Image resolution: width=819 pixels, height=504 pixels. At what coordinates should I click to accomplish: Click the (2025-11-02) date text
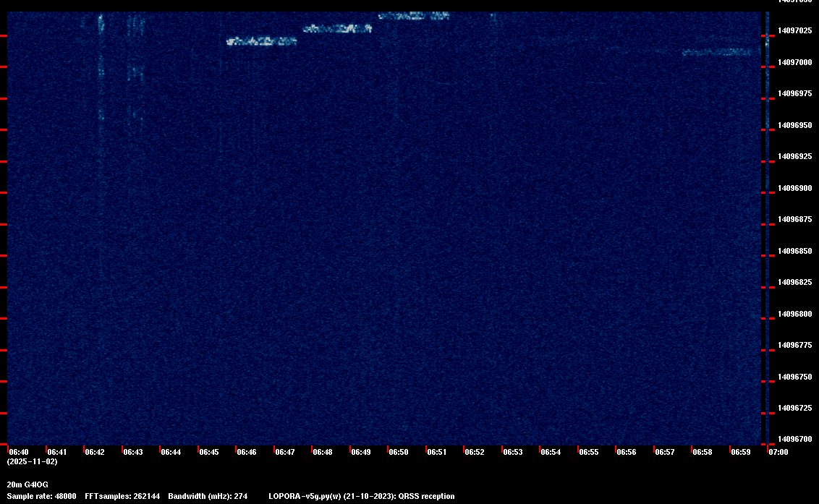point(33,461)
